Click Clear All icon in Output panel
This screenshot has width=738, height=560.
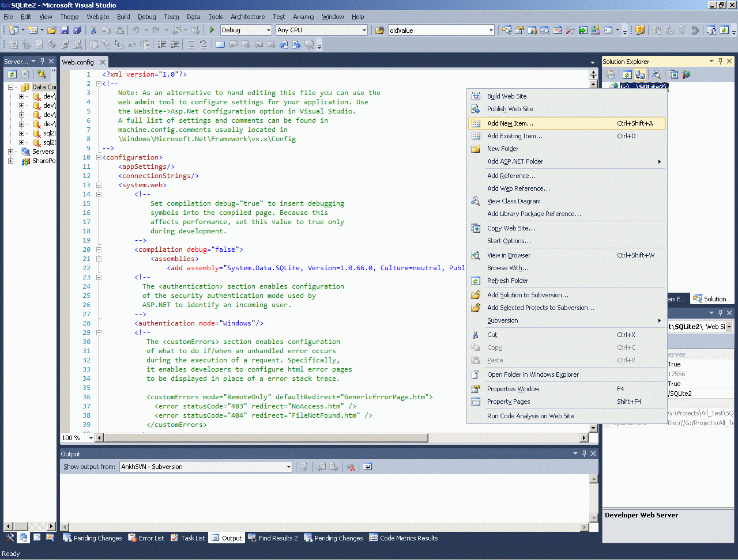(351, 467)
